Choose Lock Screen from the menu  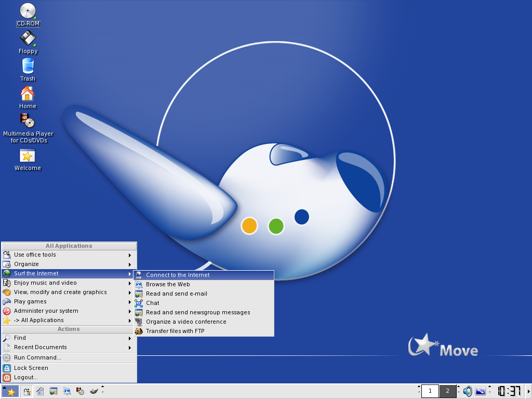pos(69,368)
